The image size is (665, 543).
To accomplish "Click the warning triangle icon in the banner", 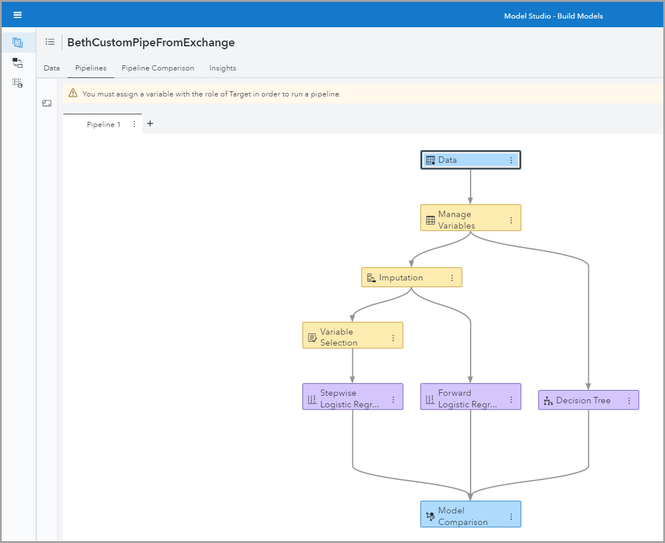I will [x=73, y=94].
